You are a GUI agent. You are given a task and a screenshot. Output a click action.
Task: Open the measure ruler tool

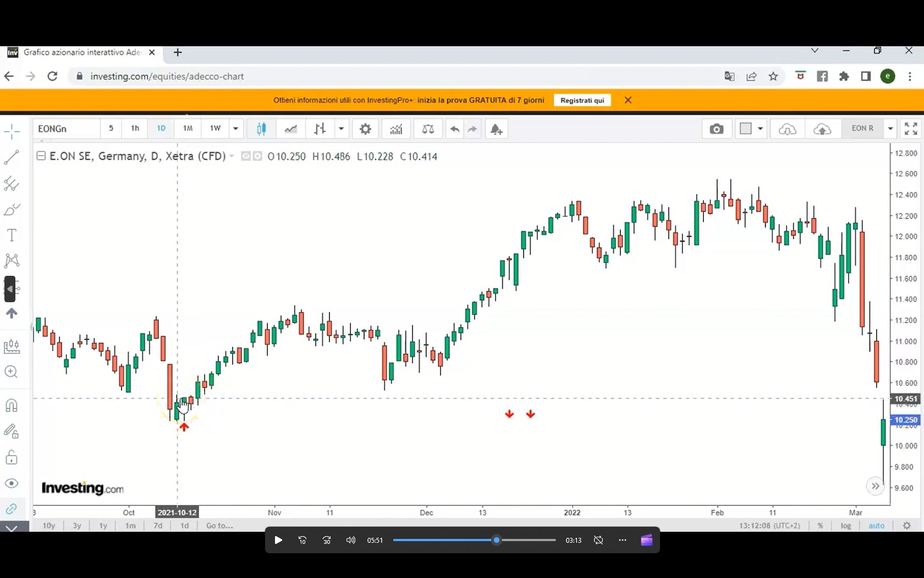12,346
